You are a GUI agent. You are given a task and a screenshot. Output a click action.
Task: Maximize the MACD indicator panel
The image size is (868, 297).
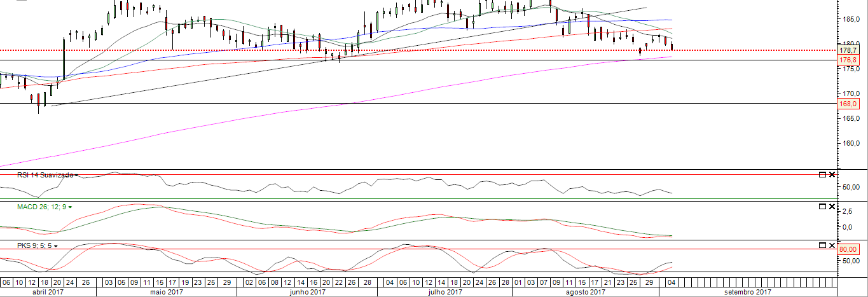(x=822, y=207)
